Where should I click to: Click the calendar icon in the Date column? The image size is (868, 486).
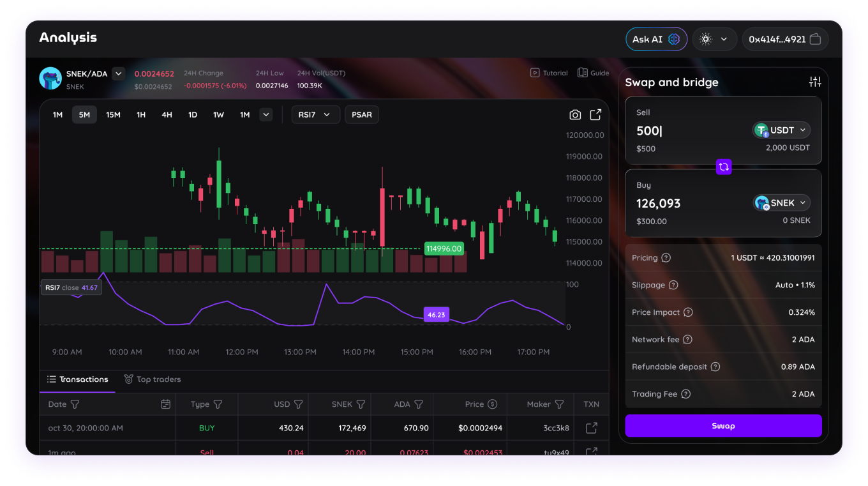pos(166,404)
